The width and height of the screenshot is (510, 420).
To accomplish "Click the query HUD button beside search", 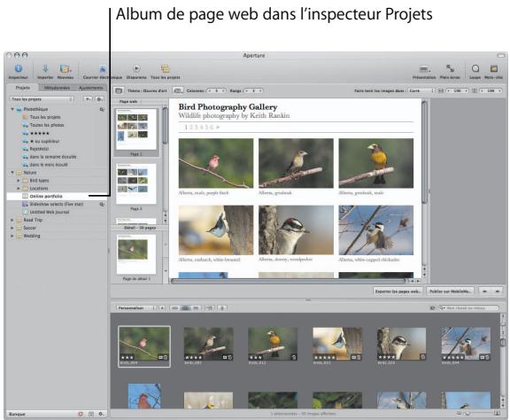I will point(432,307).
